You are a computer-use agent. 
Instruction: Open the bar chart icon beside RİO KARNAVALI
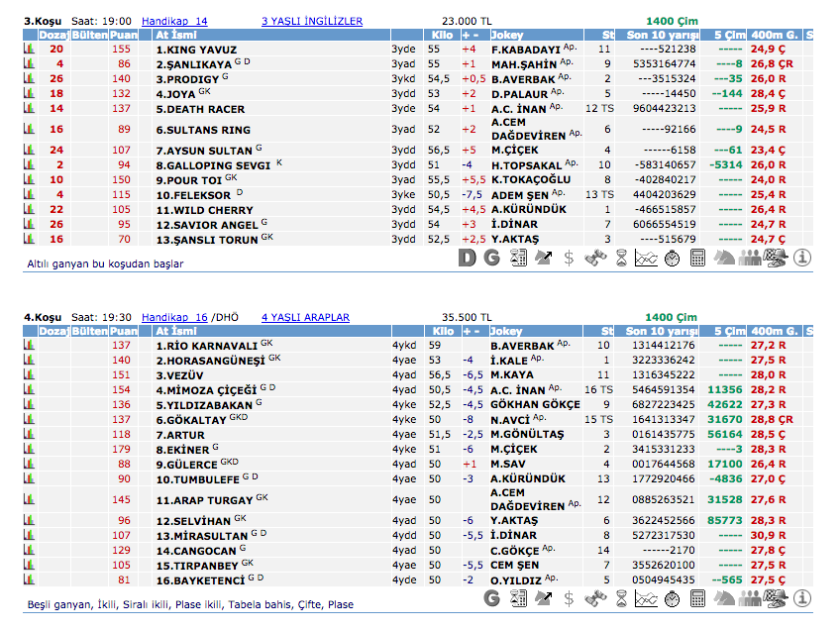coord(29,346)
